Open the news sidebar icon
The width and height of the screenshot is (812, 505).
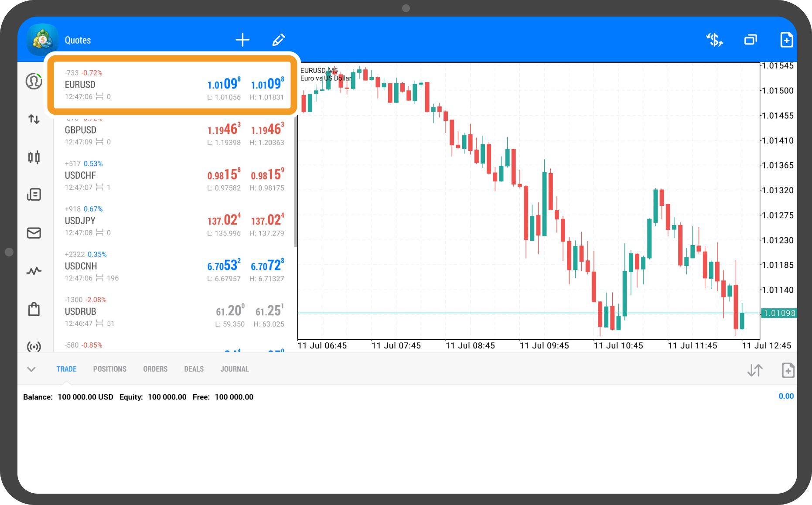(x=34, y=194)
